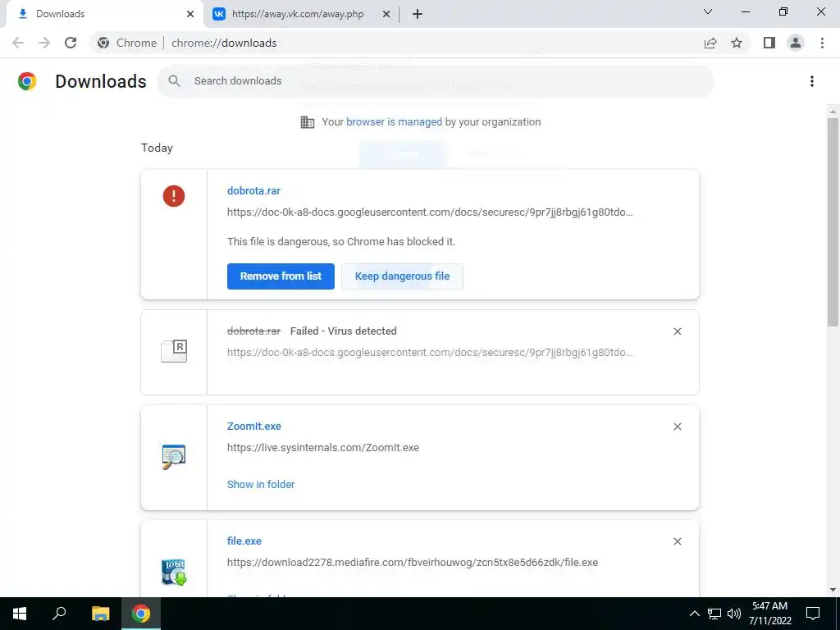This screenshot has height=630, width=840.
Task: Show hidden system tray icons
Action: (x=694, y=614)
